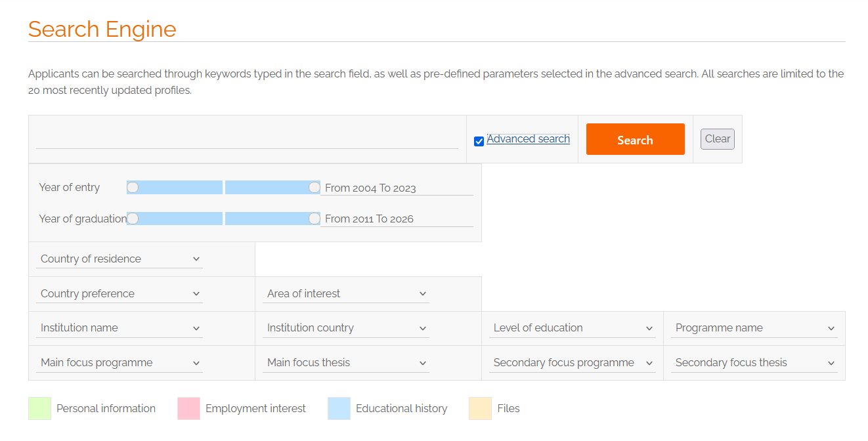This screenshot has height=441, width=868.
Task: Expand the Main focus programme dropdown
Action: coord(119,363)
